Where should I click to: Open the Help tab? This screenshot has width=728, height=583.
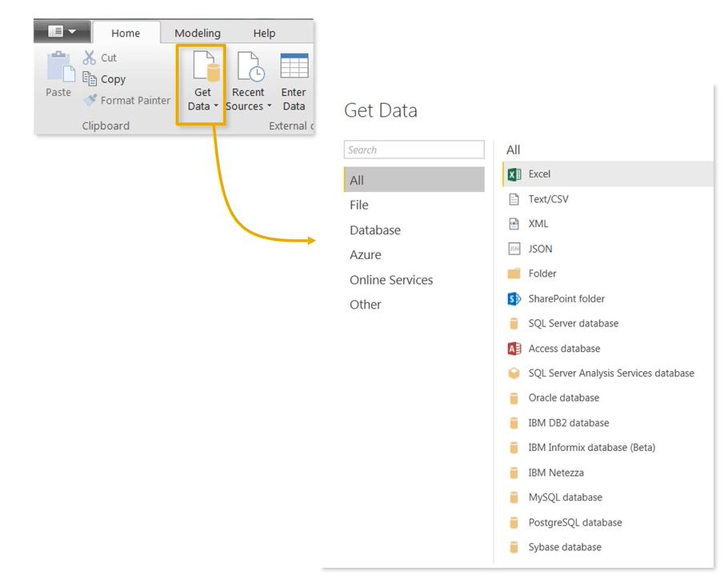264,33
